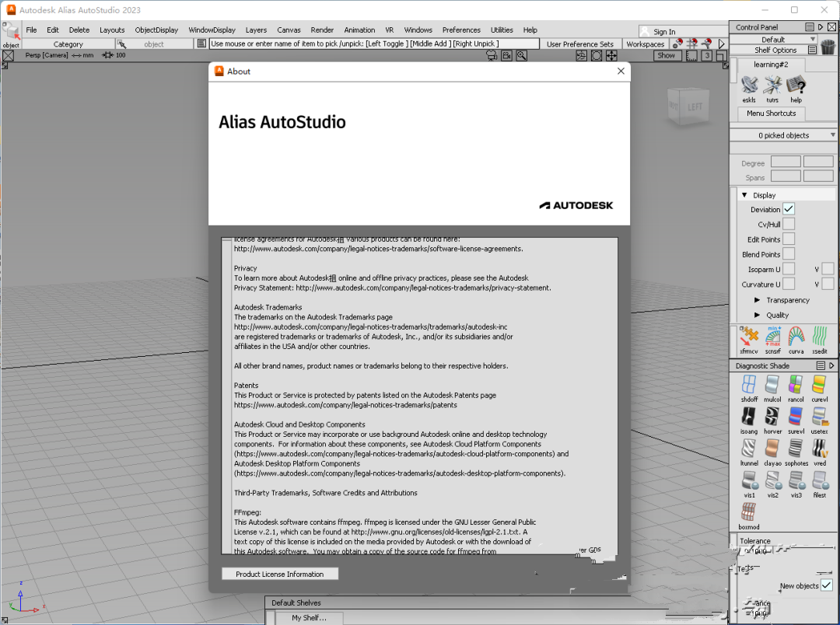The height and width of the screenshot is (625, 840).
Task: Open the ObjectDisplay menu
Action: (x=156, y=30)
